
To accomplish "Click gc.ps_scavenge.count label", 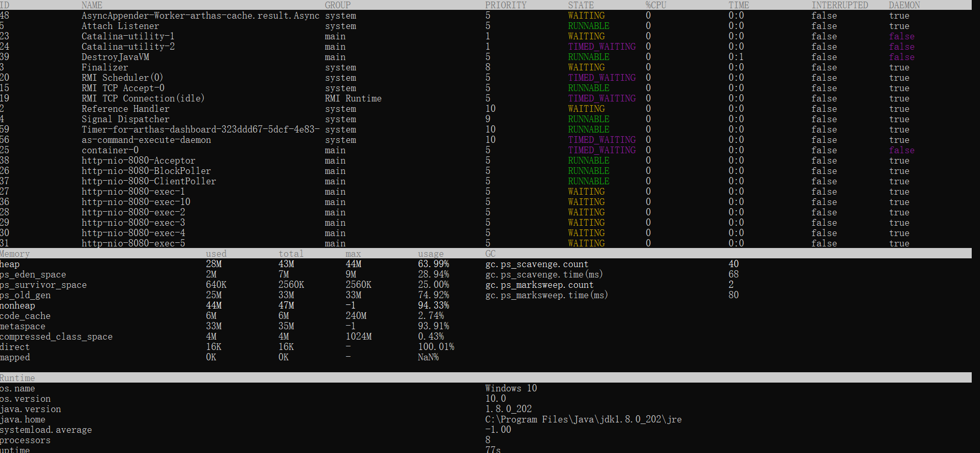I will click(537, 264).
